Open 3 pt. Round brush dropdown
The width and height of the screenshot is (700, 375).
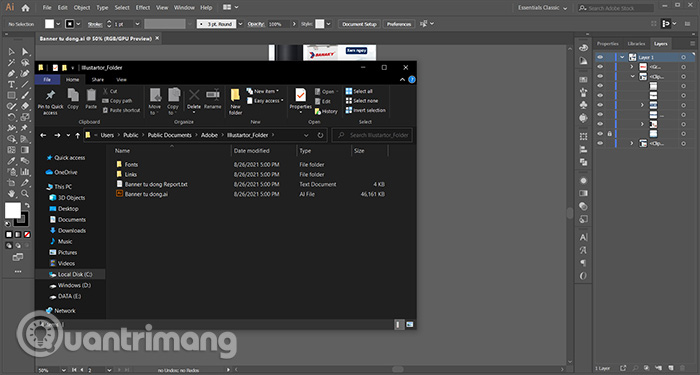(240, 24)
